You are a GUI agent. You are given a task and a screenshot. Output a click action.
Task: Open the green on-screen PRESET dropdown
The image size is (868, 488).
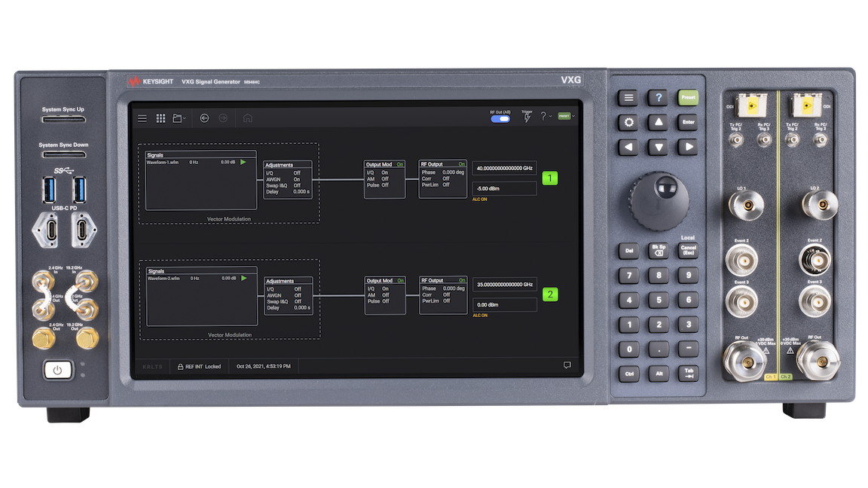point(567,116)
